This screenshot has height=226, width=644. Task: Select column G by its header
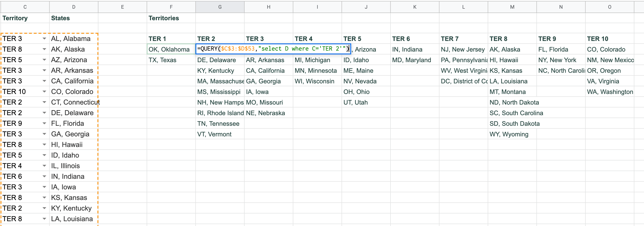[x=219, y=7]
